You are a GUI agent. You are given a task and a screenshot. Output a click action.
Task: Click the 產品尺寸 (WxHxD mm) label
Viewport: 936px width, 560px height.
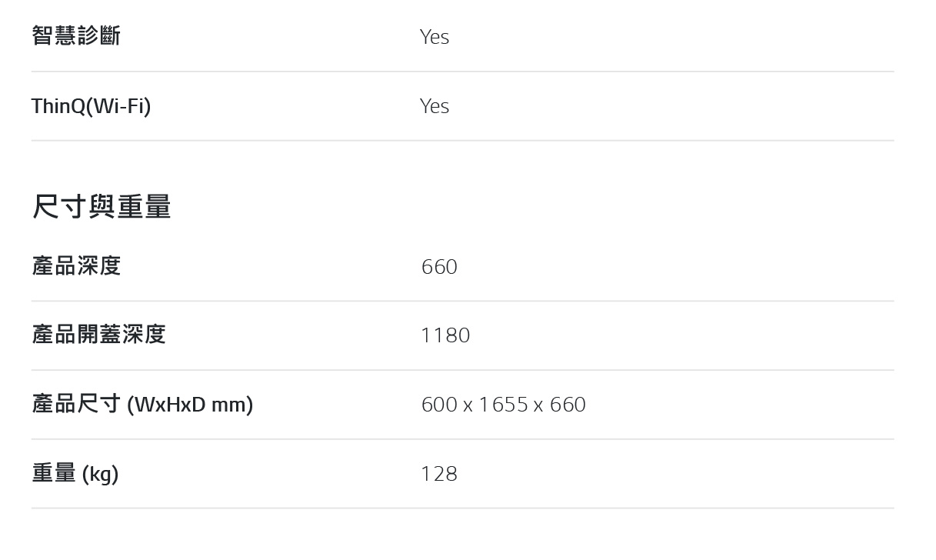142,404
